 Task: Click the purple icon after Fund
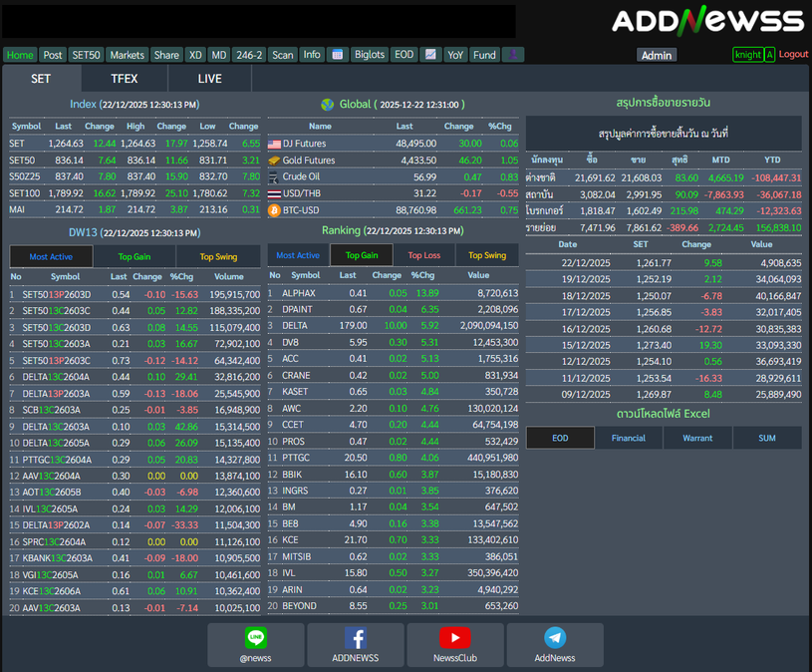(513, 55)
